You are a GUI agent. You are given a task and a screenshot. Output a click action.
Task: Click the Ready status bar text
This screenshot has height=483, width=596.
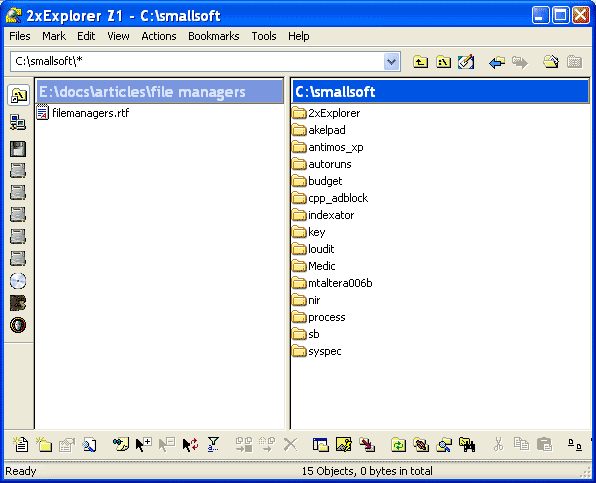tap(21, 471)
